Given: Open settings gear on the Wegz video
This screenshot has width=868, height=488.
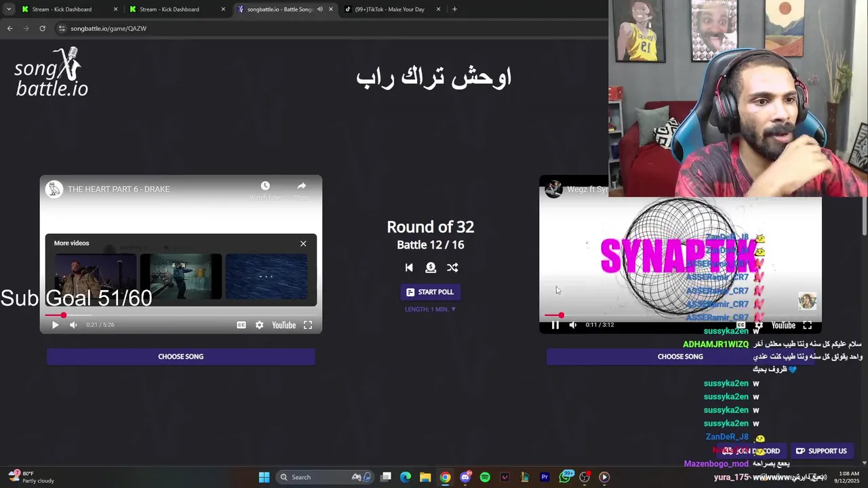Looking at the screenshot, I should [759, 325].
